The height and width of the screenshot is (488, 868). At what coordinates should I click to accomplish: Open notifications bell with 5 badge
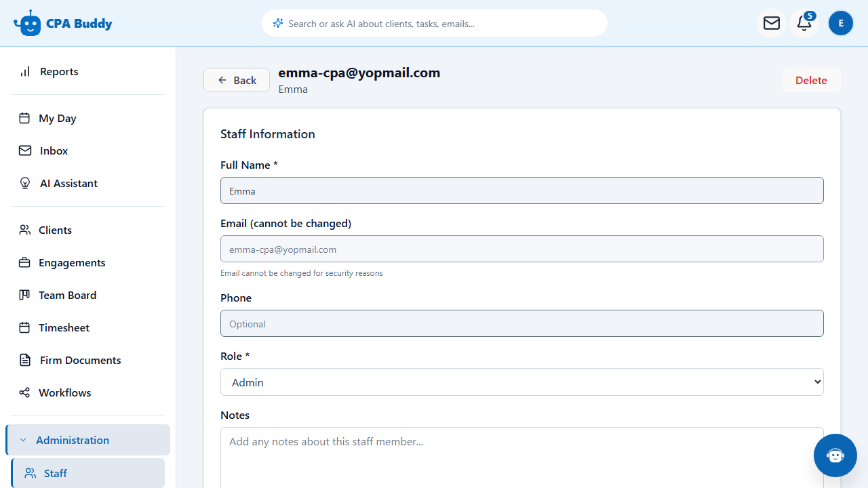coord(804,23)
